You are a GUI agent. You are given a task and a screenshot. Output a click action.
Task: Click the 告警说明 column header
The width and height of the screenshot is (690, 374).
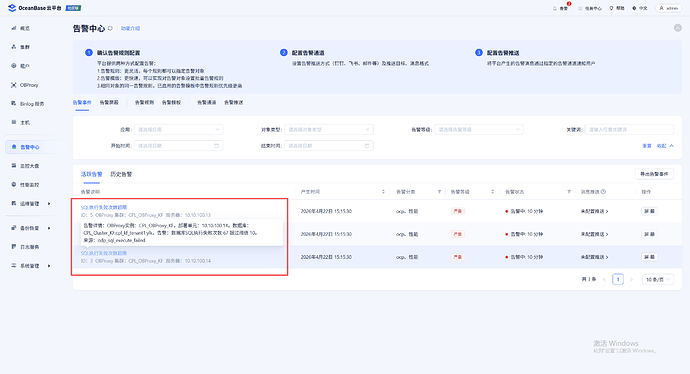tap(90, 192)
